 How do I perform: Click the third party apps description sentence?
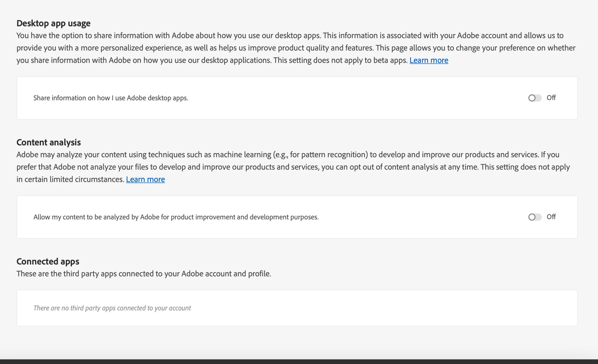pos(144,274)
